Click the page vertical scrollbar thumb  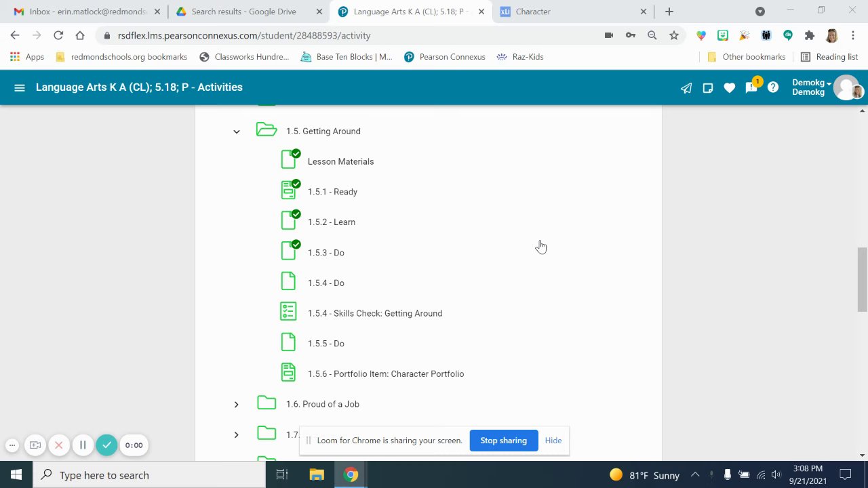(x=863, y=279)
